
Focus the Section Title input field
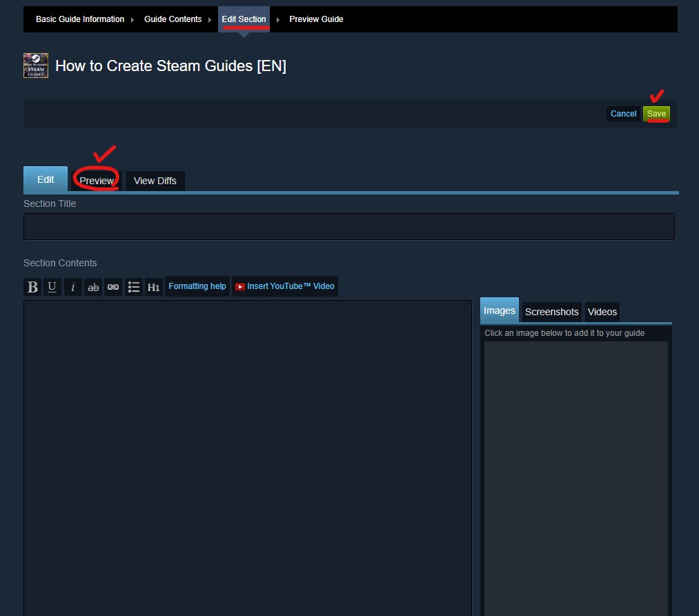(x=349, y=226)
